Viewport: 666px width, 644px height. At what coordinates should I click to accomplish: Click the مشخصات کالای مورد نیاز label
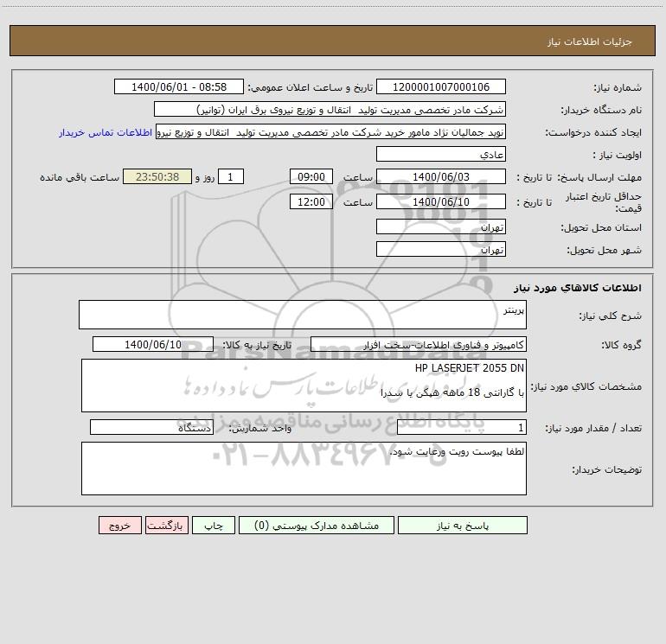(x=586, y=386)
